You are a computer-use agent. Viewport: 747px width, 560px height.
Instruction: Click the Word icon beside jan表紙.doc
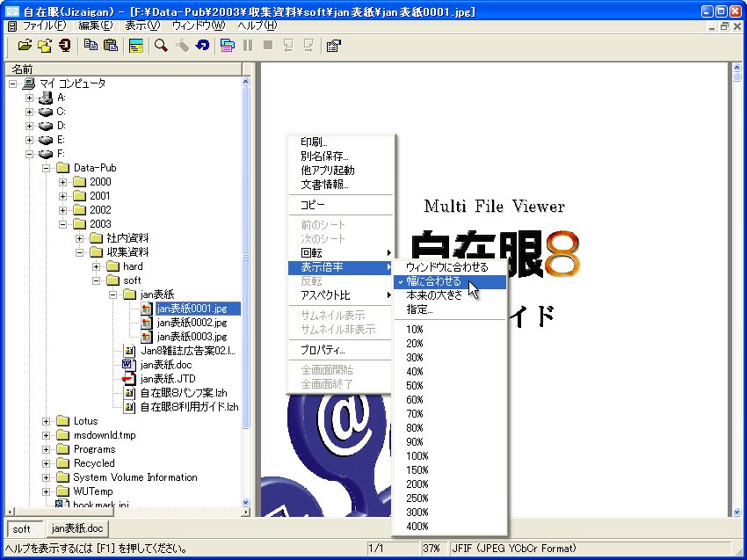tap(128, 365)
